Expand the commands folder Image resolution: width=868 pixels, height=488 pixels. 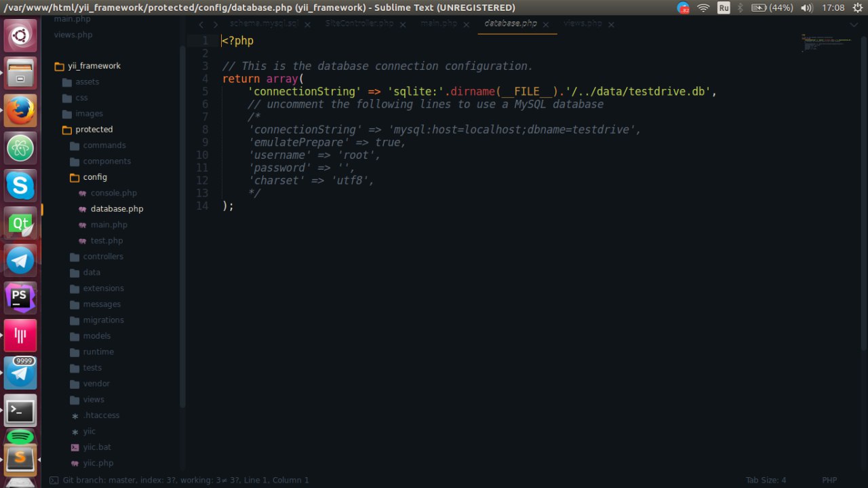coord(75,145)
